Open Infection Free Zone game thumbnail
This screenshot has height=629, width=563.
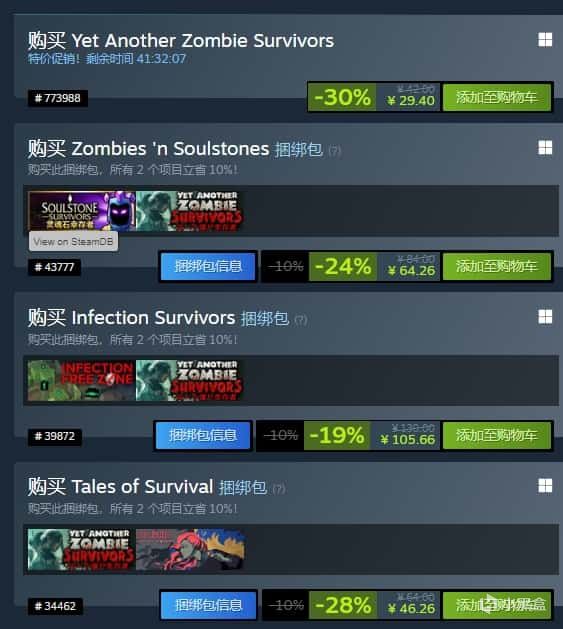pos(82,380)
